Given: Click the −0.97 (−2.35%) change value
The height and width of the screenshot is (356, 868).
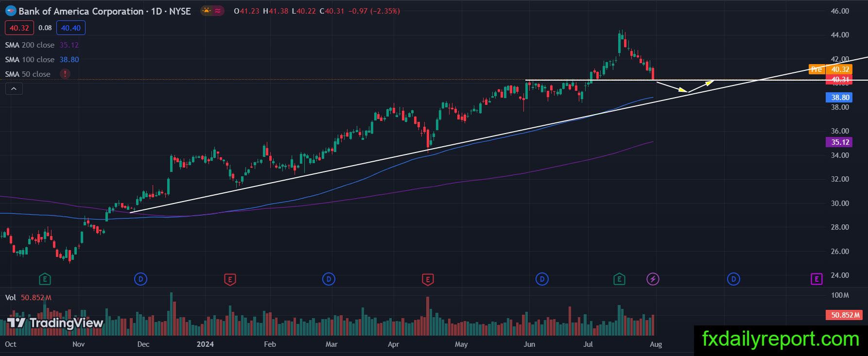Looking at the screenshot, I should (x=374, y=11).
